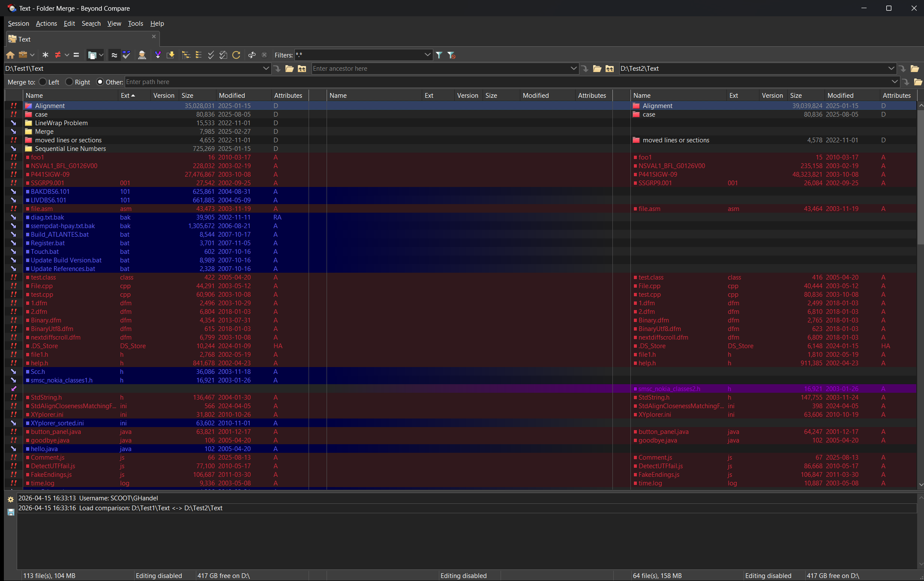Open the Edit menu

pyautogui.click(x=69, y=24)
